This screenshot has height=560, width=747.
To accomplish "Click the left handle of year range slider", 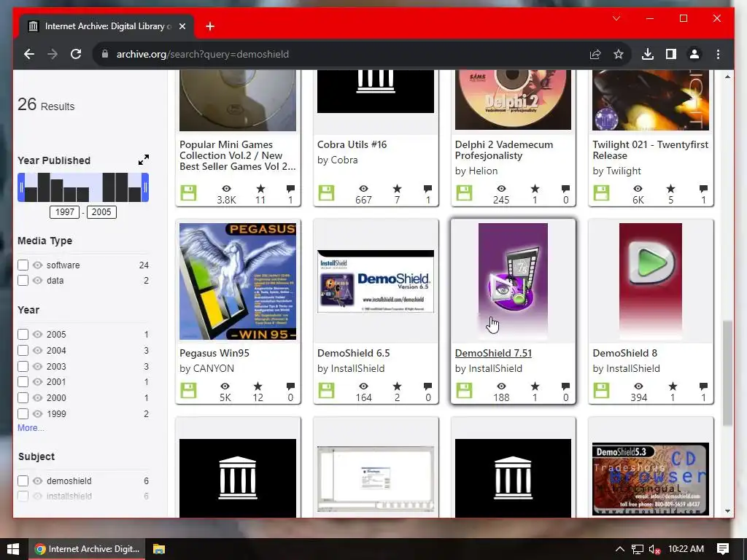I will pyautogui.click(x=21, y=187).
